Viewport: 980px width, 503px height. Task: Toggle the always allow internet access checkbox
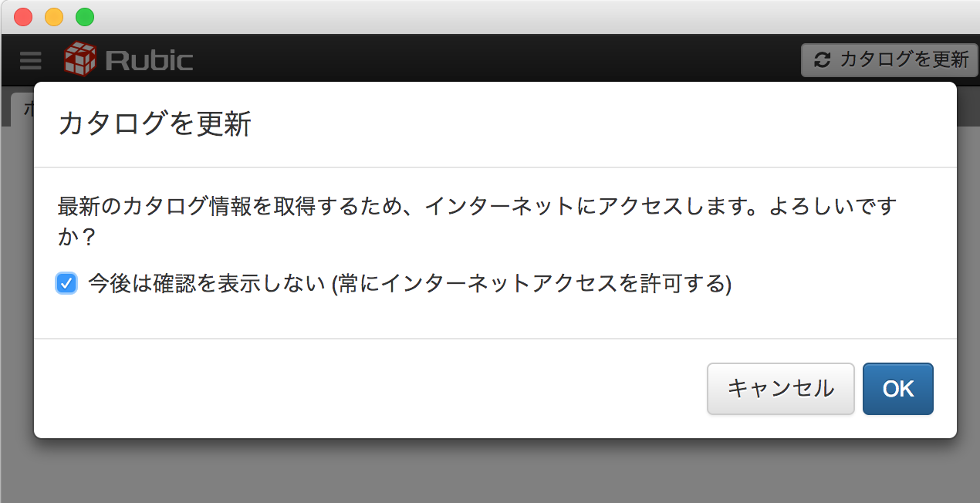click(66, 283)
